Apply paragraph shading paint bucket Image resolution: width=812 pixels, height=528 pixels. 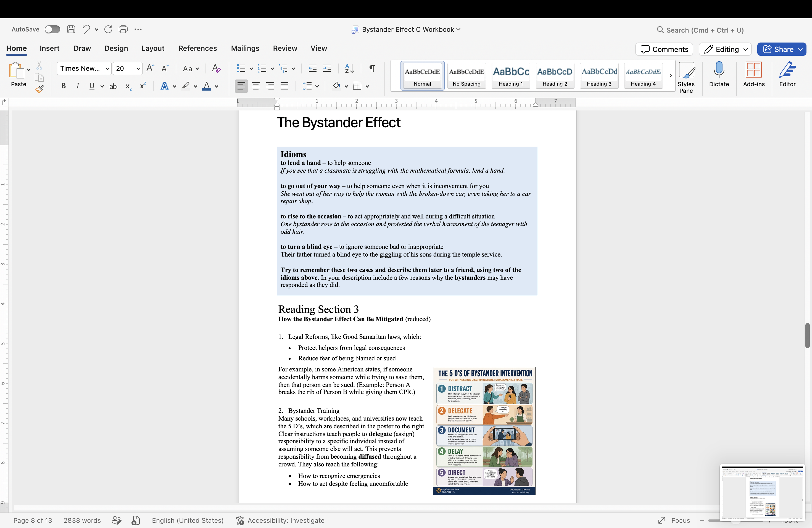[x=336, y=86]
